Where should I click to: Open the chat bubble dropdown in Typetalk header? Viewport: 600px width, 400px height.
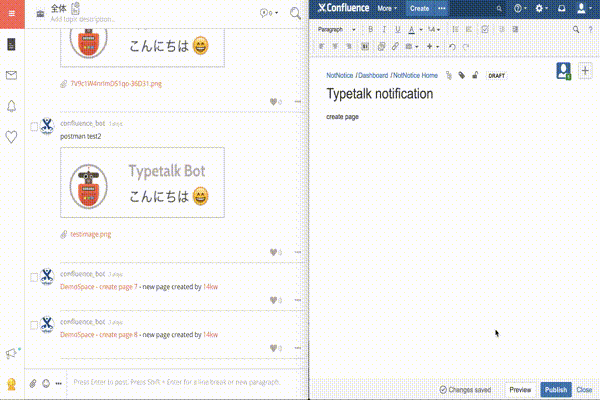click(x=269, y=13)
